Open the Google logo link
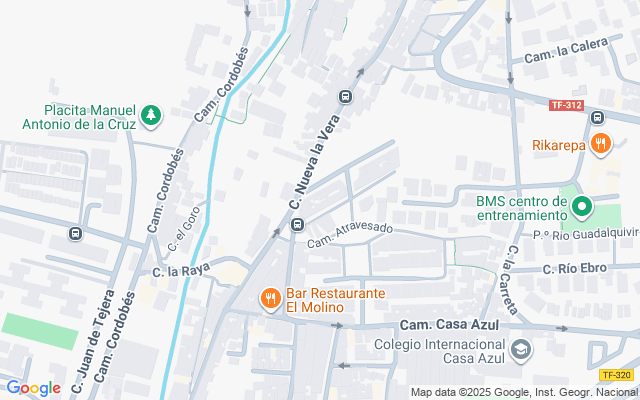 pos(33,389)
